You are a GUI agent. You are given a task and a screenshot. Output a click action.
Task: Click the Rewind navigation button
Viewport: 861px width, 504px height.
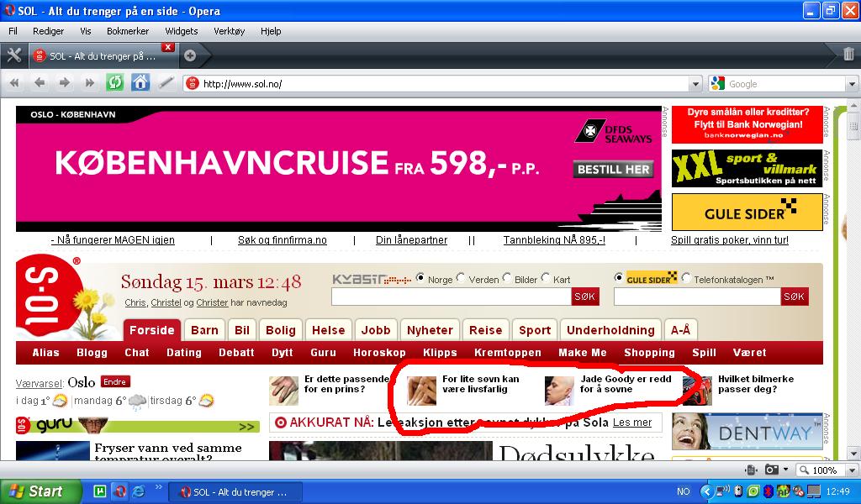[x=14, y=83]
